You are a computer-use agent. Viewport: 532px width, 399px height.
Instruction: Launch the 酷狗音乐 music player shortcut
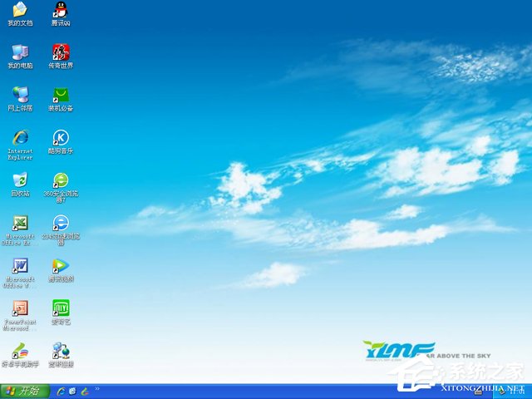click(x=61, y=138)
